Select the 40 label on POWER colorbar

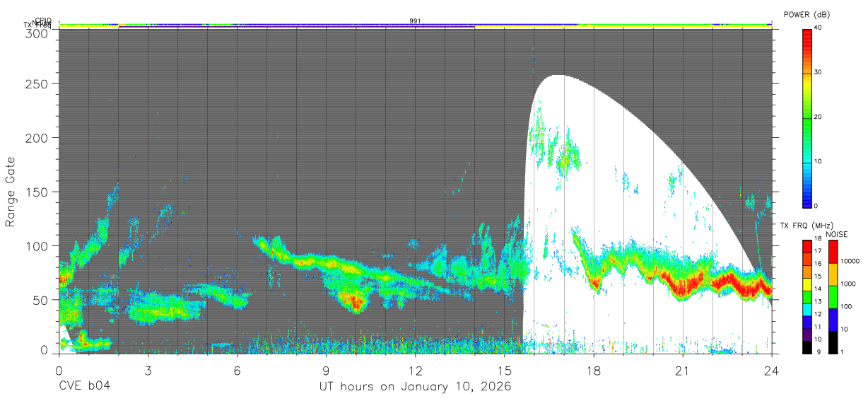819,27
